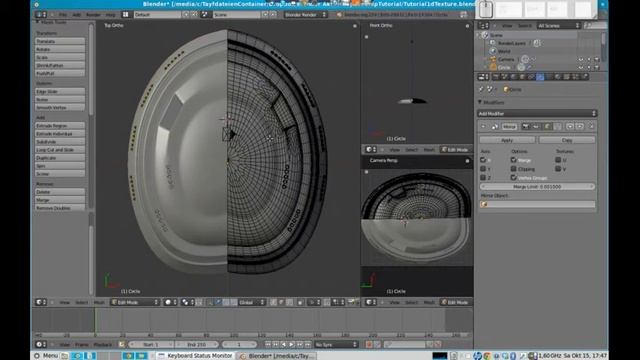Image resolution: width=640 pixels, height=360 pixels.
Task: Open the No Sync dropdown
Action: (336, 345)
